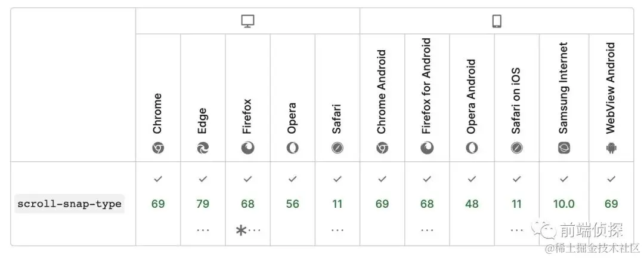This screenshot has width=644, height=258.
Task: Click the WebView Android robot icon
Action: 611,148
